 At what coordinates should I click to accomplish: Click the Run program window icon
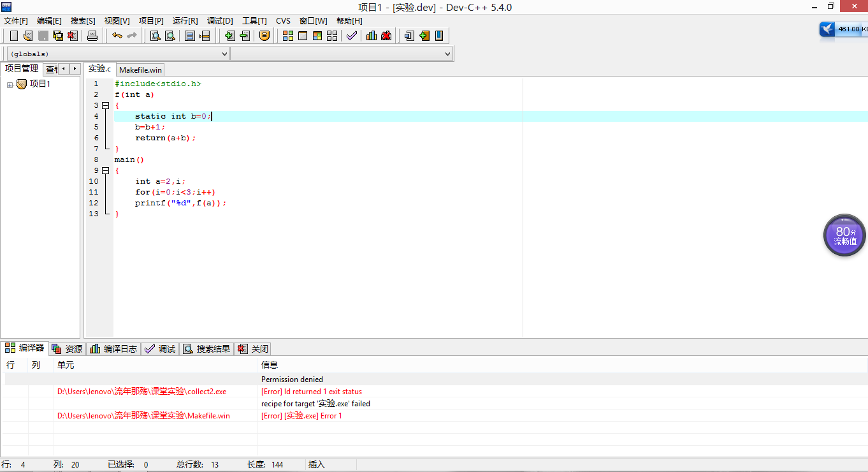(x=303, y=36)
